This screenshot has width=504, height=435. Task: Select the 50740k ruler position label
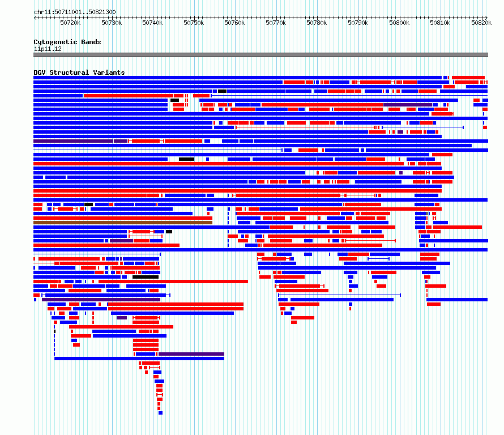pyautogui.click(x=152, y=23)
